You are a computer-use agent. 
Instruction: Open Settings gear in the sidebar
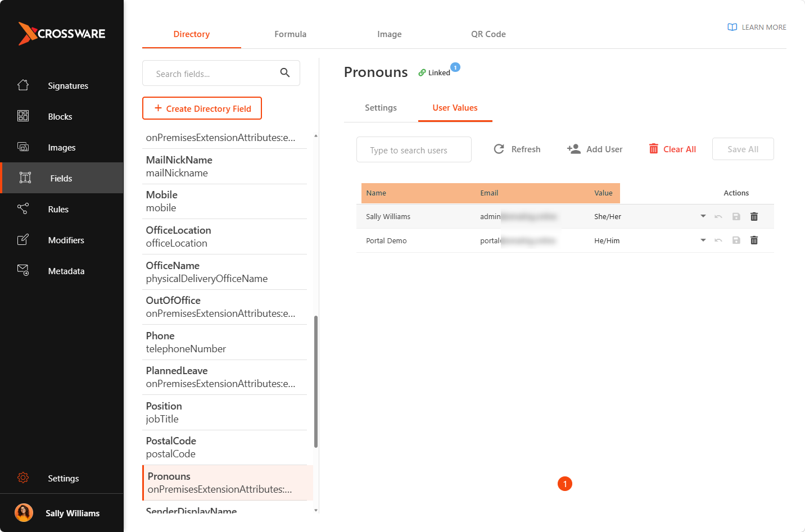tap(23, 478)
